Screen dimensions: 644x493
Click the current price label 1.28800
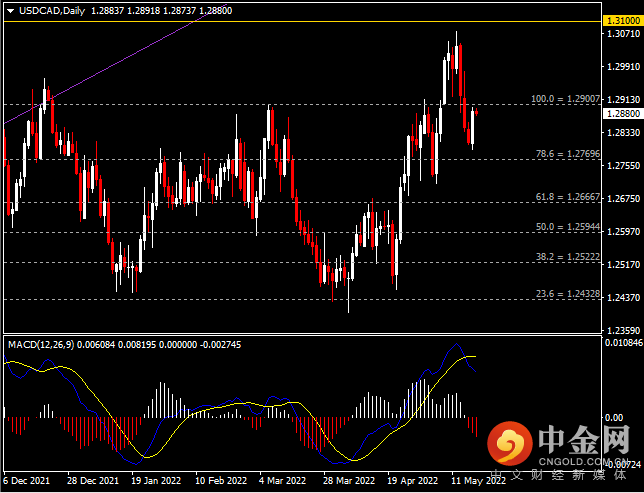(623, 113)
